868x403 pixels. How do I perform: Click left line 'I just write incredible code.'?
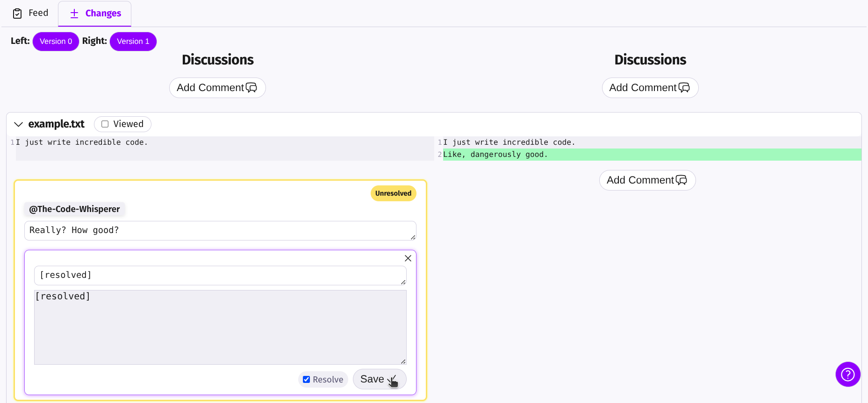point(82,142)
